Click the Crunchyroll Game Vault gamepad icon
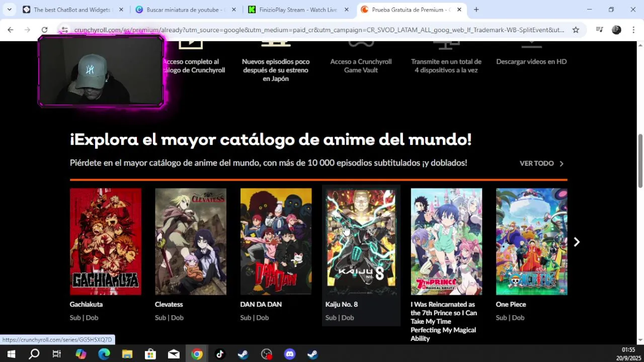This screenshot has width=644, height=362. pos(361,45)
